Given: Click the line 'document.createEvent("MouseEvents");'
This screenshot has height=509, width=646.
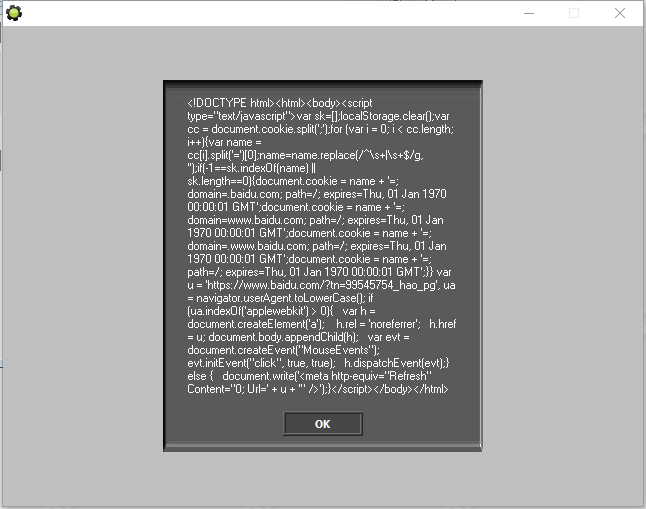Looking at the screenshot, I should pos(283,350).
